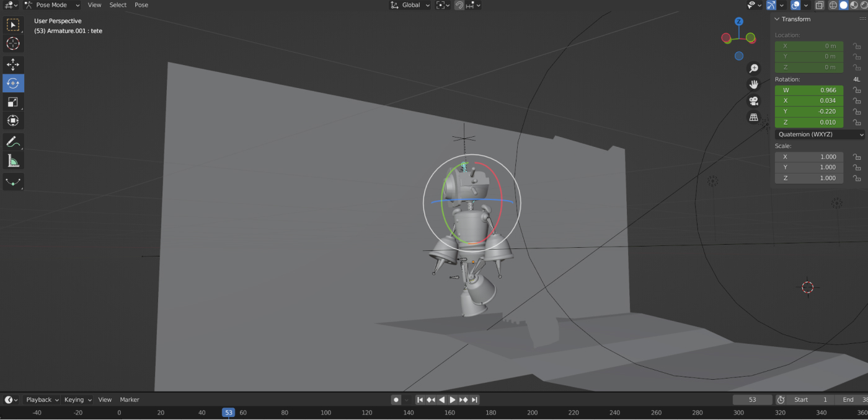Open Quaternion (WXYZ) rotation mode dropdown
The width and height of the screenshot is (868, 420).
[x=820, y=134]
